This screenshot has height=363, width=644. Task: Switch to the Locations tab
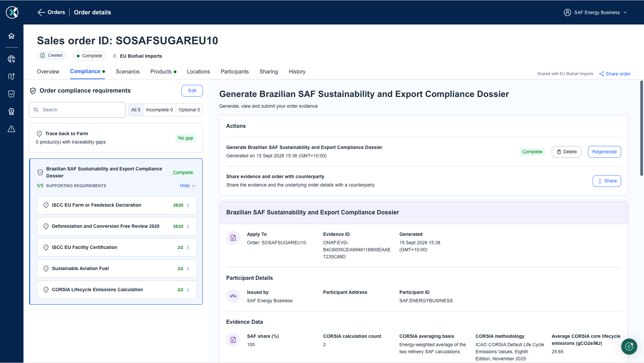(198, 71)
